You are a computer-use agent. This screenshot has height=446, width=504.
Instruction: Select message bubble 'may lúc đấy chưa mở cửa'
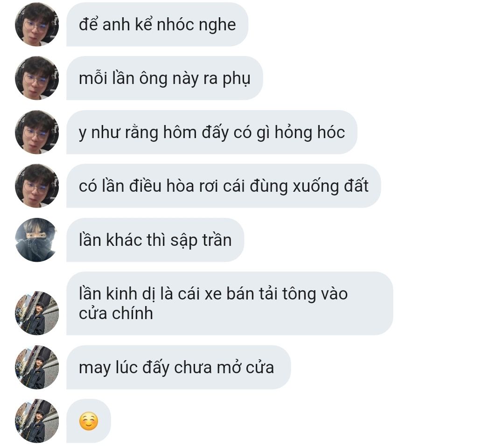178,367
